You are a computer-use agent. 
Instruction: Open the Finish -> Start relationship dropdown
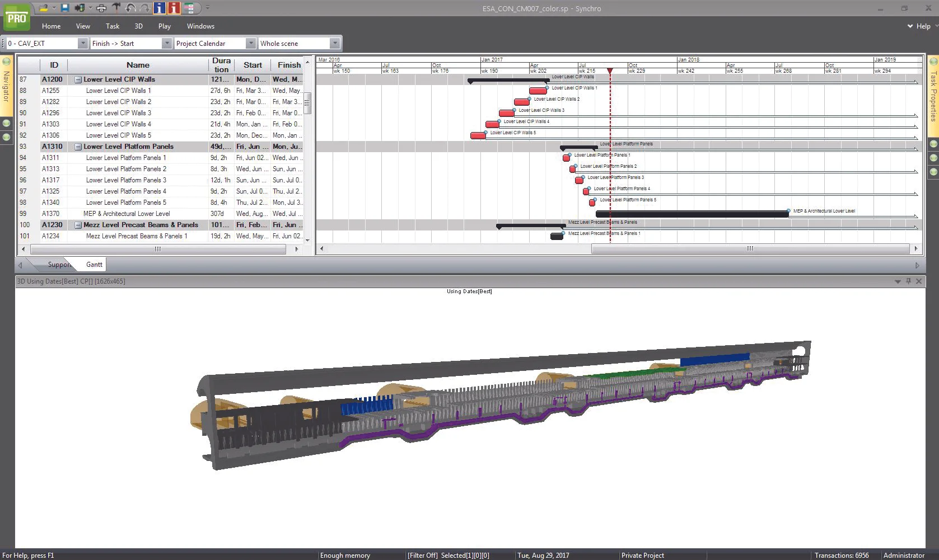pos(166,43)
